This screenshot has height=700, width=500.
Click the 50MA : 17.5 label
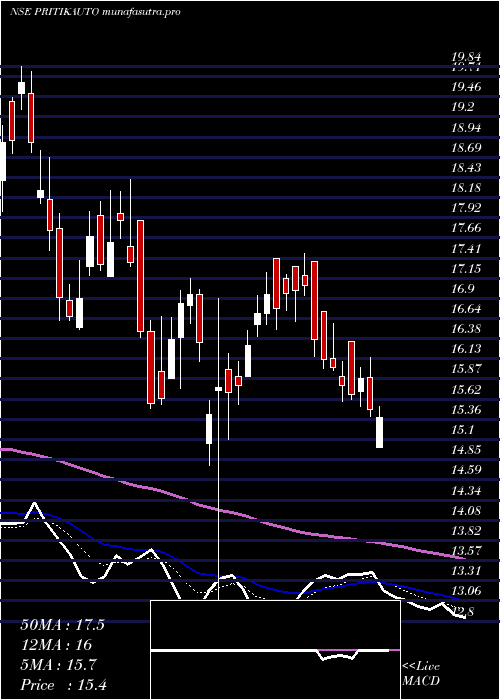click(62, 625)
